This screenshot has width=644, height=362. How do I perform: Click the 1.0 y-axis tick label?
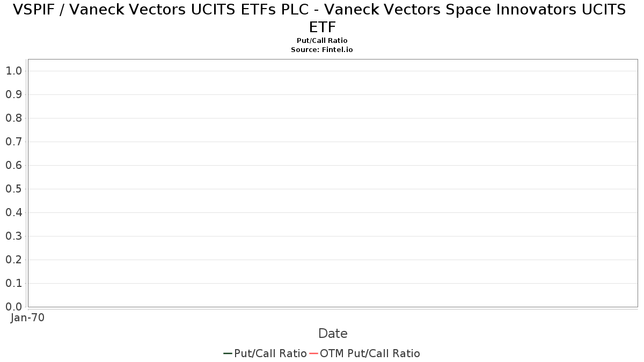[13, 71]
